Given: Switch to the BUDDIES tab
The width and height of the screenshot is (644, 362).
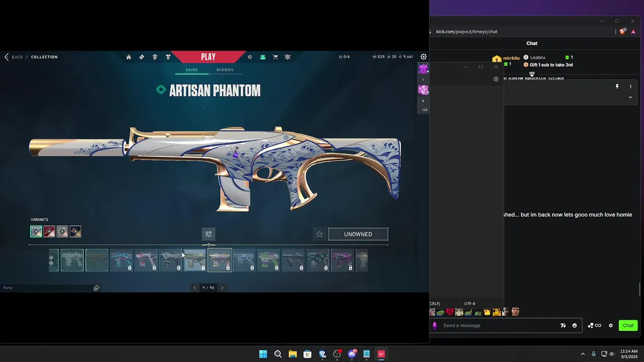Looking at the screenshot, I should (x=225, y=70).
